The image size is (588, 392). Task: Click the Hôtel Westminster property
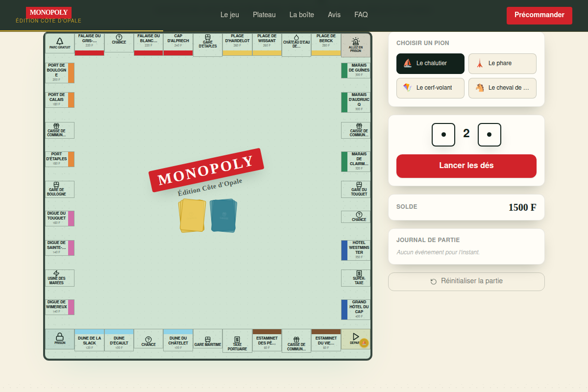pyautogui.click(x=356, y=250)
